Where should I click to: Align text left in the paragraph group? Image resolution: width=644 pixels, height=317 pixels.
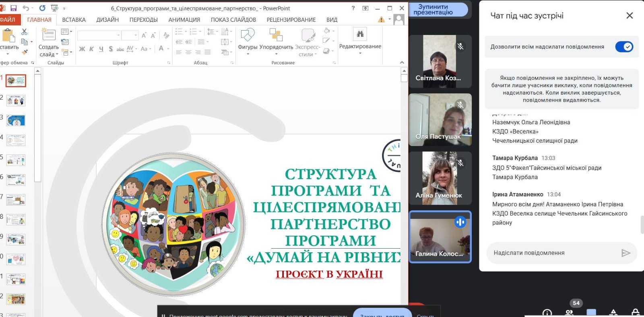pyautogui.click(x=179, y=52)
